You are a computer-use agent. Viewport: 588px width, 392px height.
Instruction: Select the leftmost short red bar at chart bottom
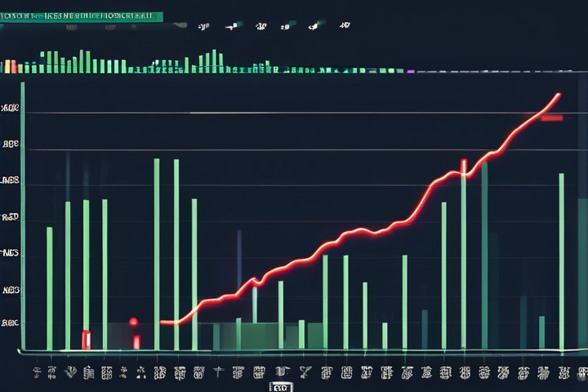[86, 339]
